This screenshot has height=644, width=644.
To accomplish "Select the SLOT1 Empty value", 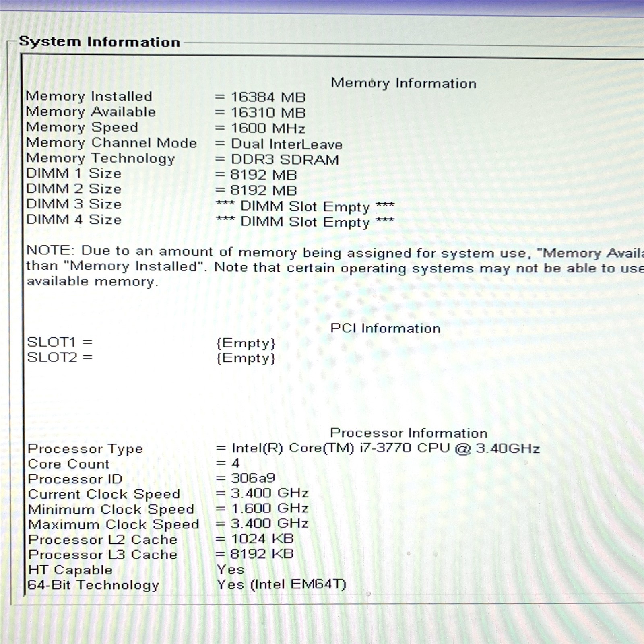I will 246,343.
